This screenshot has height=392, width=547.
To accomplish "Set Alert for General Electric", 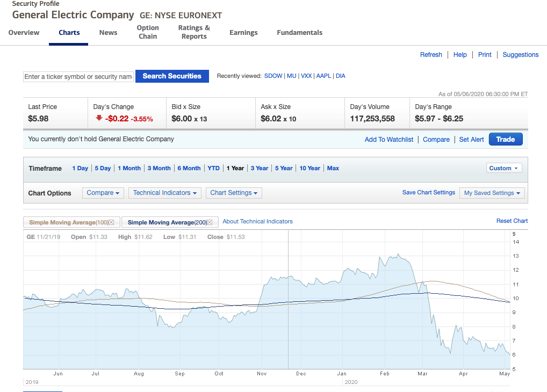I will [x=471, y=139].
